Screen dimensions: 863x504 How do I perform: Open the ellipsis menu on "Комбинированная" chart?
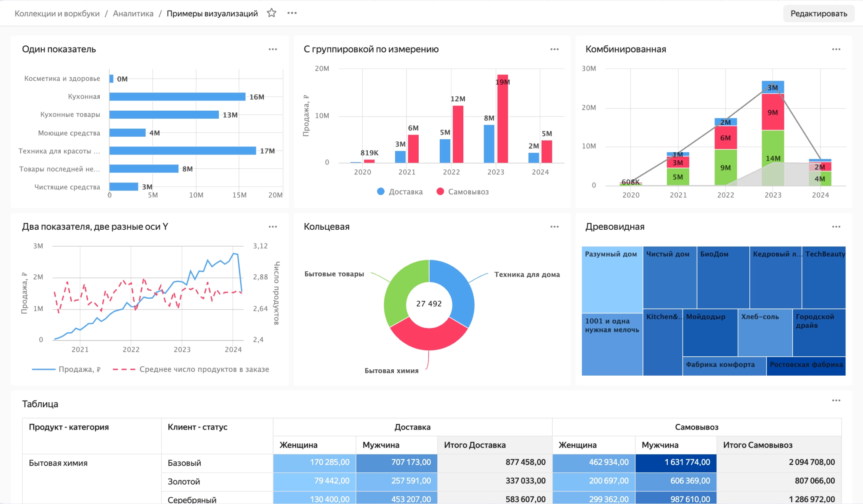[836, 49]
